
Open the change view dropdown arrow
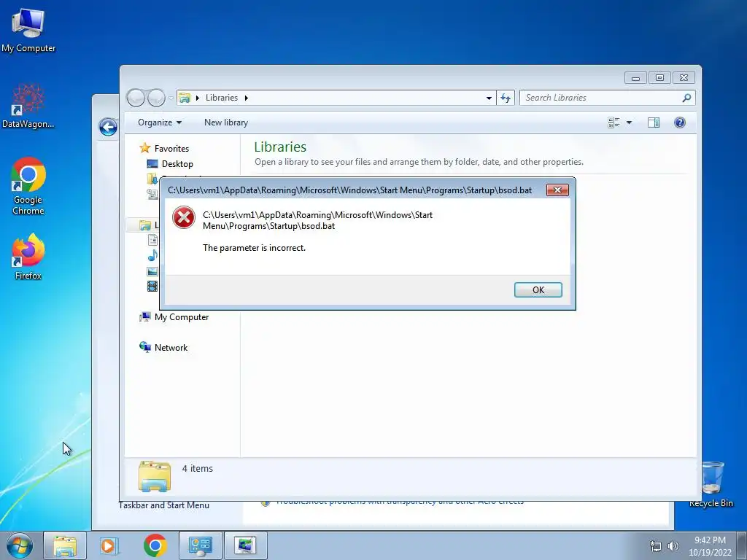pyautogui.click(x=629, y=122)
